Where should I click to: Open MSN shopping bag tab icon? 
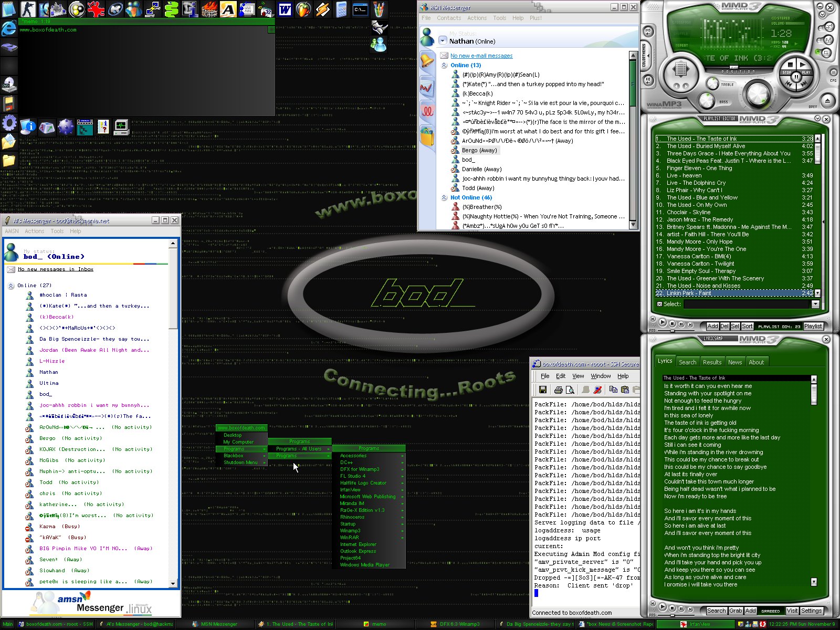(427, 136)
